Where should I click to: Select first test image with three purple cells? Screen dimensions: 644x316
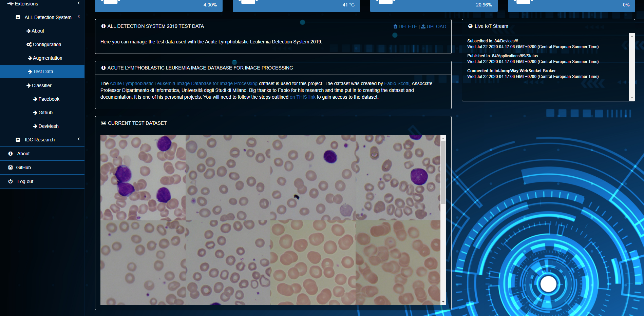[x=143, y=178]
